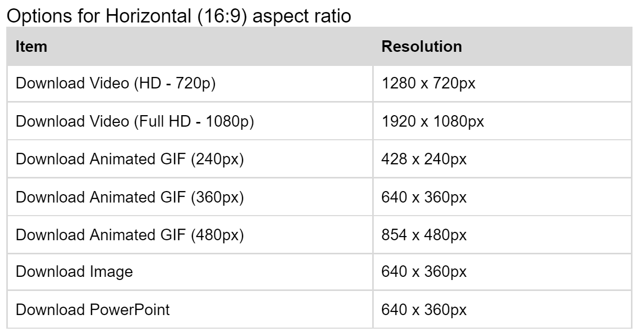Select the 'Download PowerPoint' cell
Image resolution: width=644 pixels, height=336 pixels.
pos(93,309)
